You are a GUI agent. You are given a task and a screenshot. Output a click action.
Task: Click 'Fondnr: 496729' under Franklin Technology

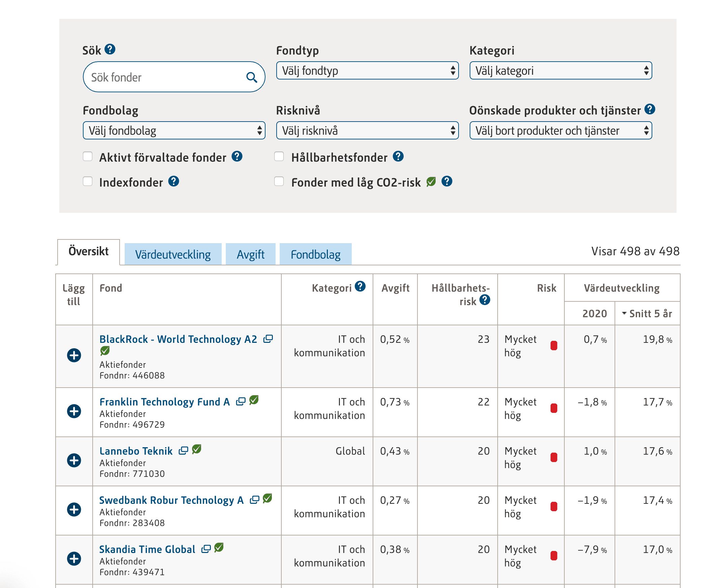[132, 424]
